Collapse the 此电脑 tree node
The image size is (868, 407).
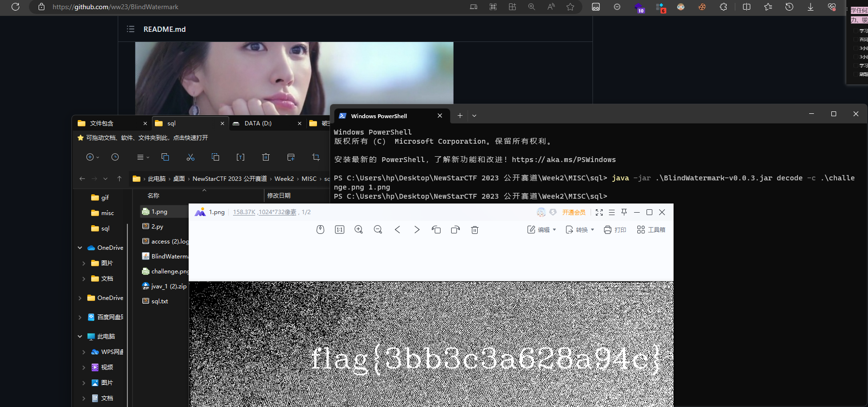(80, 337)
